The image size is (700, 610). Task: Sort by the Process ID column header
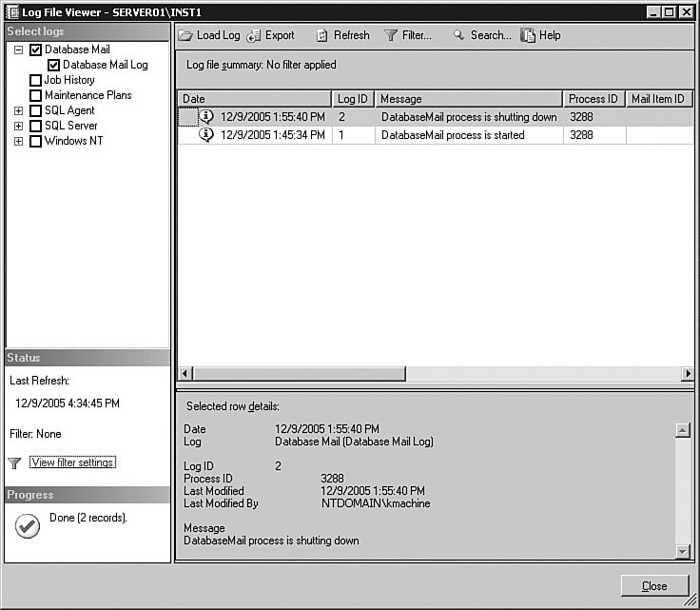point(593,99)
